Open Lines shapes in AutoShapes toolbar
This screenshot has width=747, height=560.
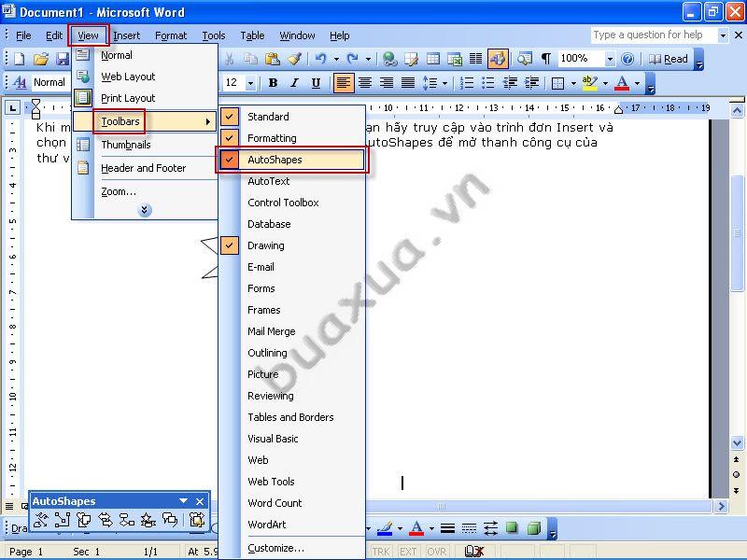click(40, 520)
